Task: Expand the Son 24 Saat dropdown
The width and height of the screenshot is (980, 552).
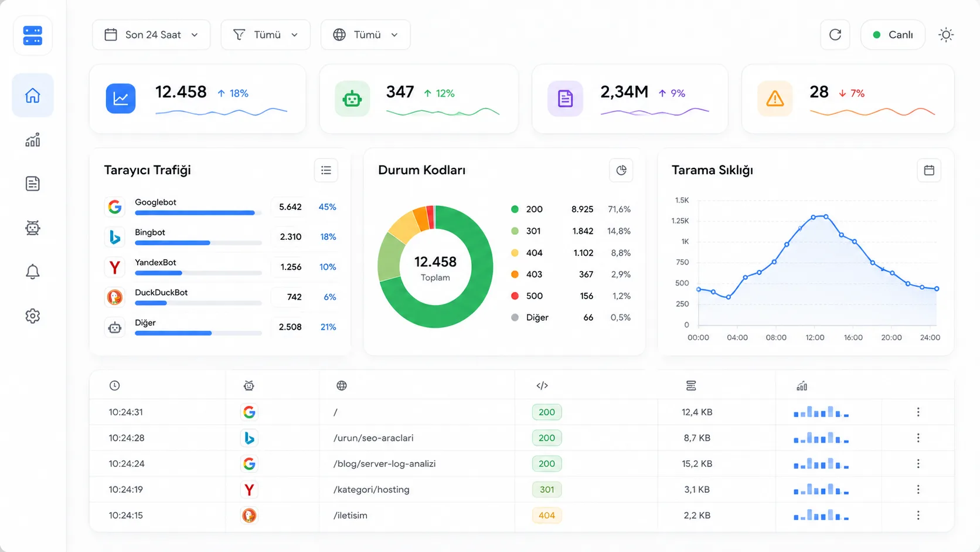Action: coord(151,35)
